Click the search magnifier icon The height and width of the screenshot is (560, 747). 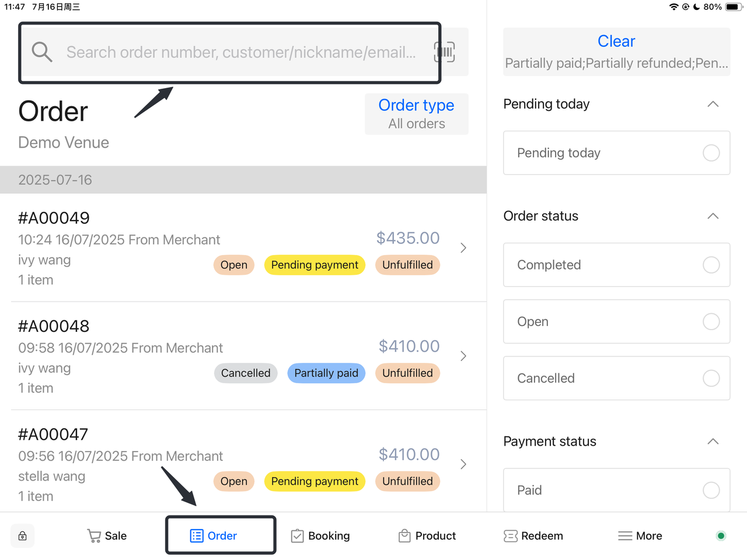42,52
